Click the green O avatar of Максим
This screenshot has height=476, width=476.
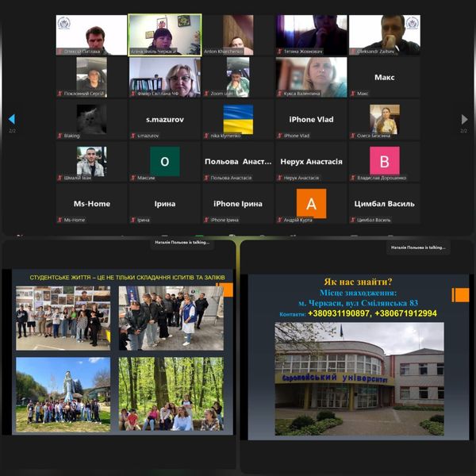point(165,161)
